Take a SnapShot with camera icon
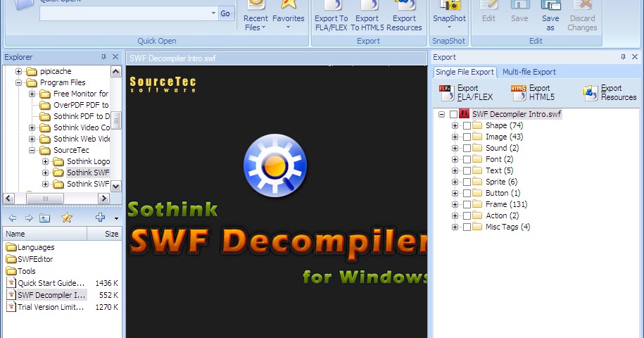Viewport: 644px width, 338px height. 449,16
